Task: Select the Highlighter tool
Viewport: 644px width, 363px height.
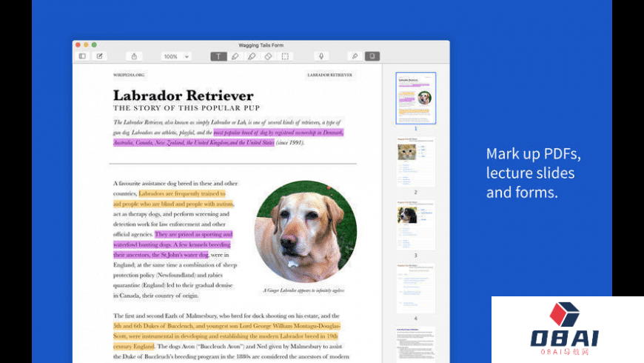Action: point(252,56)
